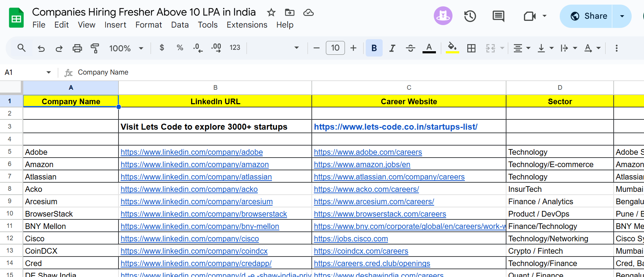Expand the merge cells type arrow

point(502,48)
